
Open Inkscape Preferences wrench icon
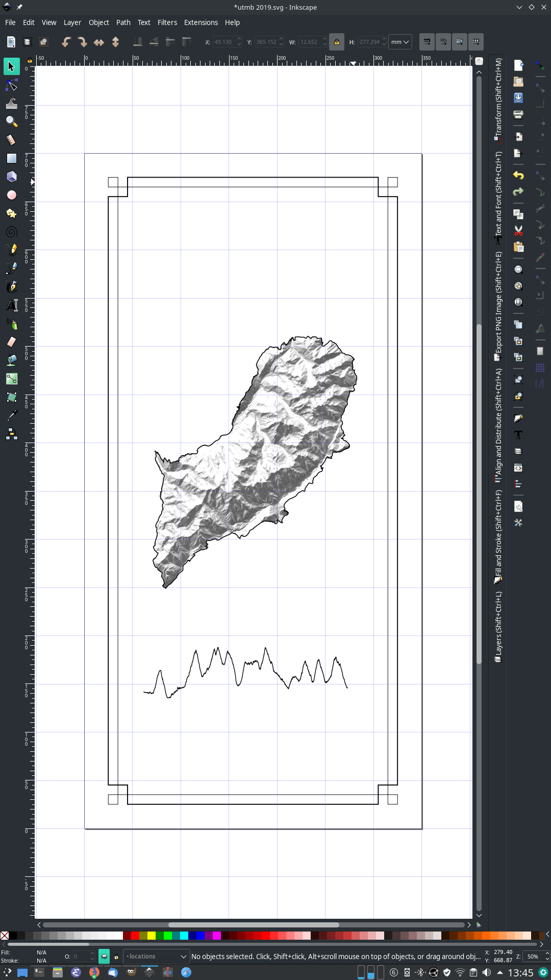point(518,523)
